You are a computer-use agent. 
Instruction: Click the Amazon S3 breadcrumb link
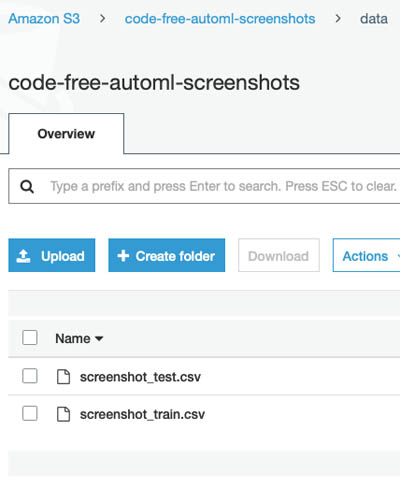(x=44, y=19)
